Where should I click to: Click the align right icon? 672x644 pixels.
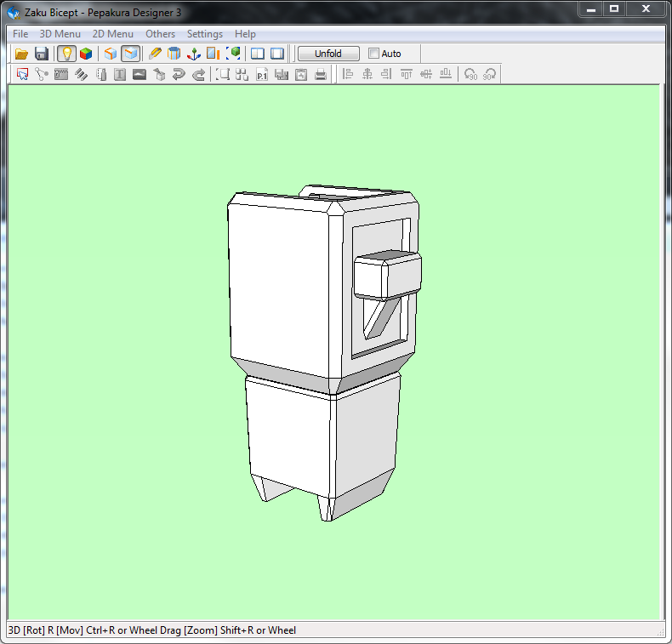click(x=386, y=74)
